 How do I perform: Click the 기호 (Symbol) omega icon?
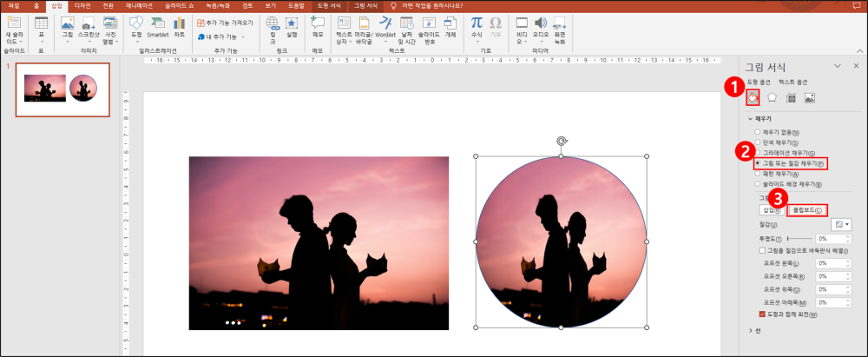pos(496,23)
